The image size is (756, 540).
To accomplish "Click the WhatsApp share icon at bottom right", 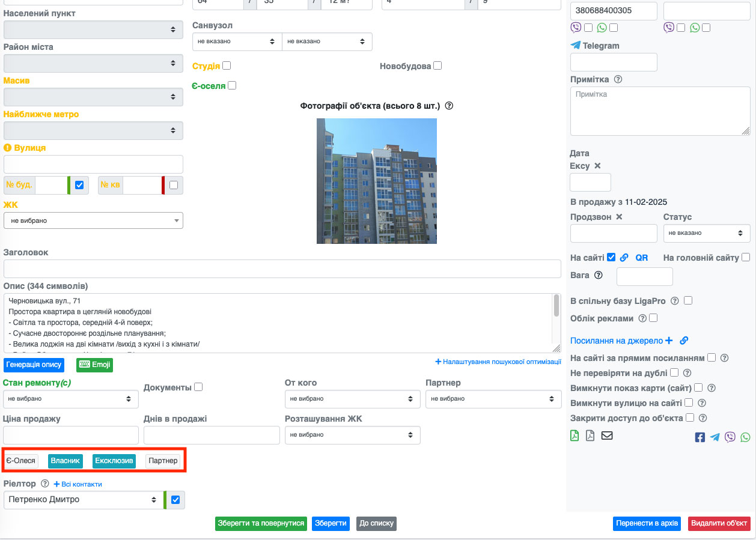I will [746, 437].
